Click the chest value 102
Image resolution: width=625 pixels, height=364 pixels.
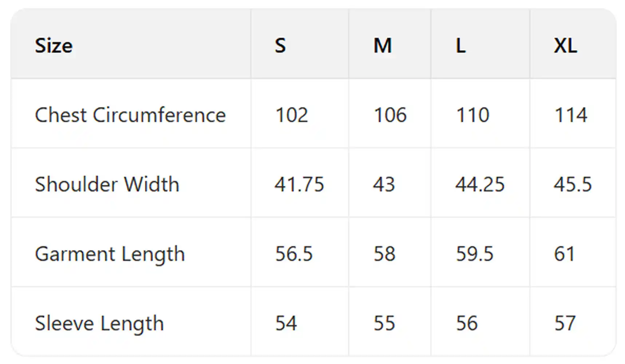click(292, 115)
